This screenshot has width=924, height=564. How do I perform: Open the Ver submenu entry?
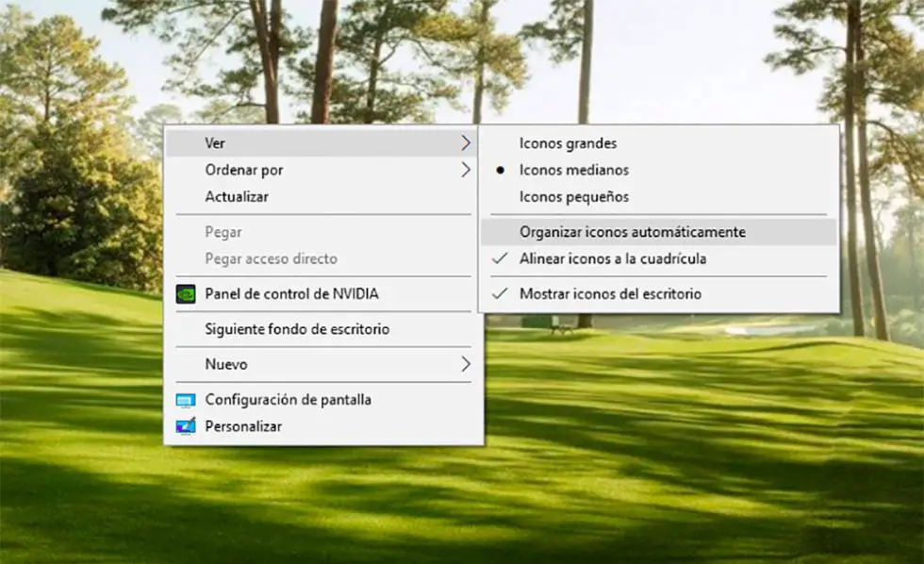tap(321, 143)
